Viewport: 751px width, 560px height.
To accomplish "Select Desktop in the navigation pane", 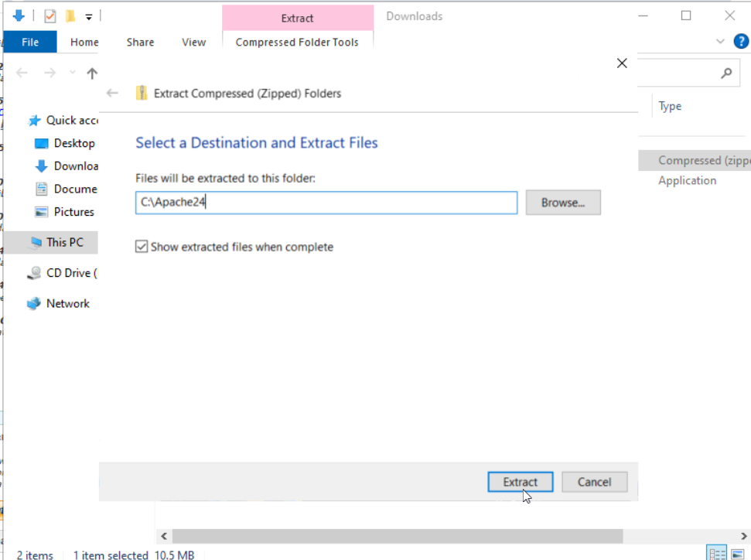I will tap(65, 143).
